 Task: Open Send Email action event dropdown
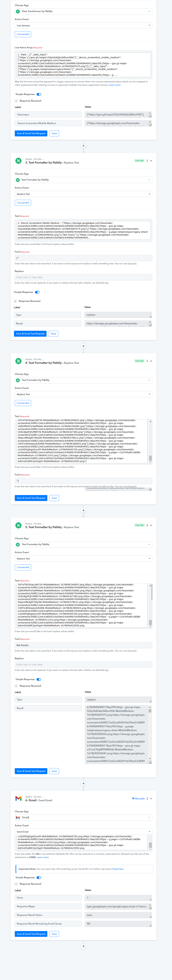point(83,832)
